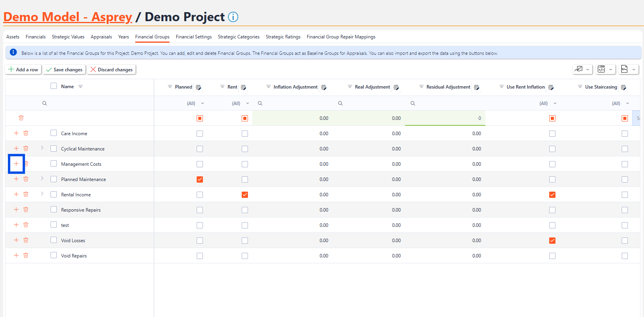
Task: Select the Responsive Repairs row checkbox
Action: 54,210
